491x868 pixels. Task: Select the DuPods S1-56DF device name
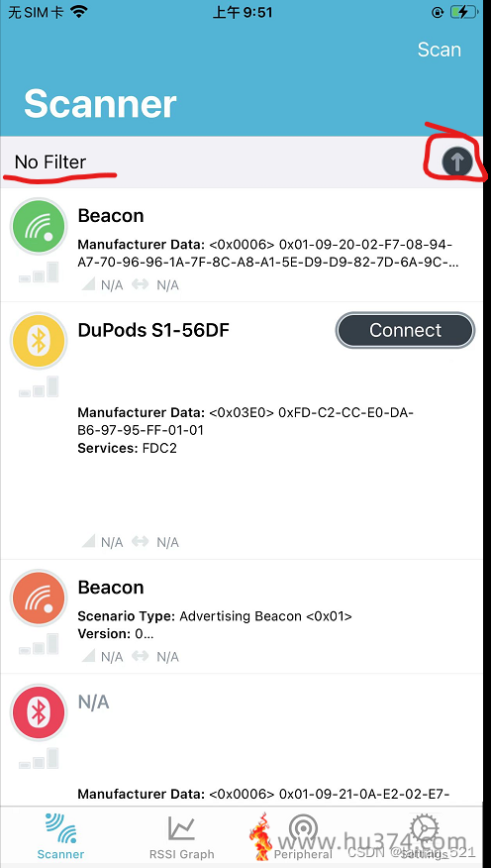(153, 330)
